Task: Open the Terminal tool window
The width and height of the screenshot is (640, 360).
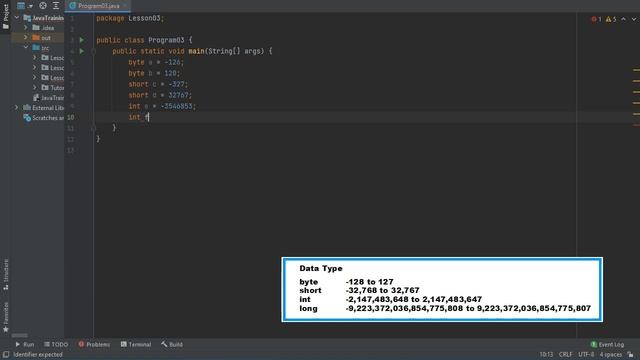Action: click(x=136, y=344)
